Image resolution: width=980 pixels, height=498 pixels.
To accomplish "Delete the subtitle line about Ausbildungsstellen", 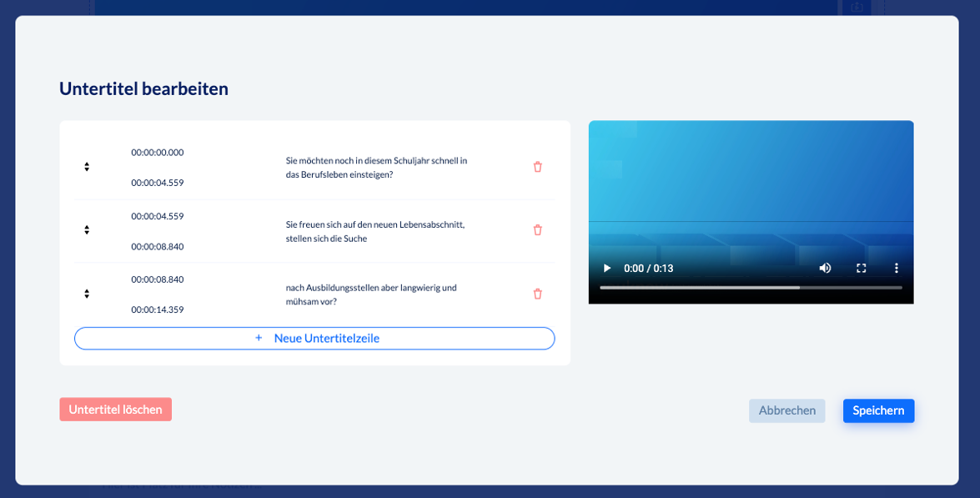I will tap(537, 294).
